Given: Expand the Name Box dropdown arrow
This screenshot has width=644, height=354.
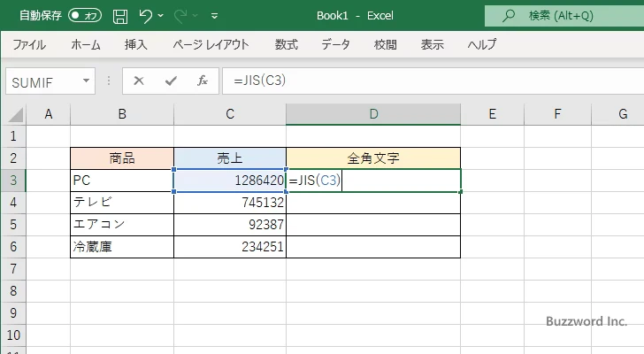Looking at the screenshot, I should 87,81.
